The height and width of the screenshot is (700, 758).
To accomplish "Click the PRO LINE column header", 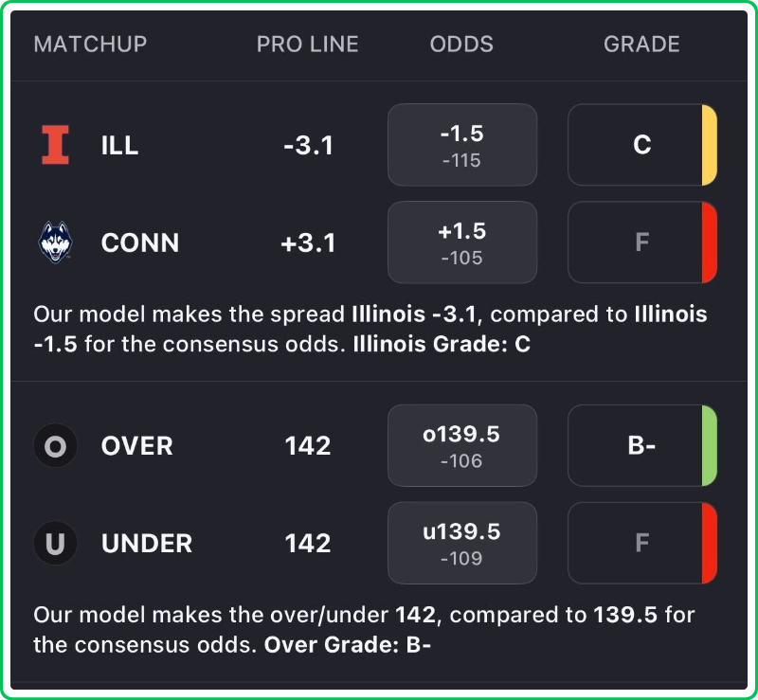I will coord(307,45).
